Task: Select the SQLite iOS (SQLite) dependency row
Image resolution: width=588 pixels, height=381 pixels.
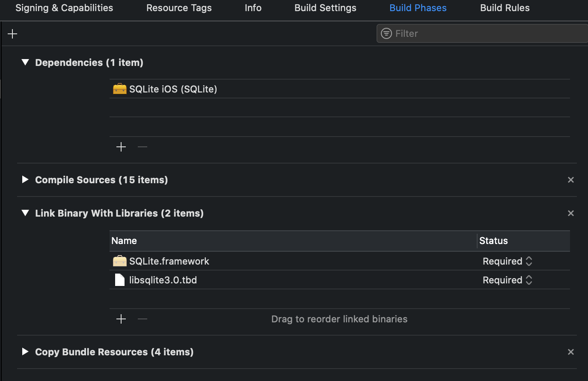Action: click(339, 89)
